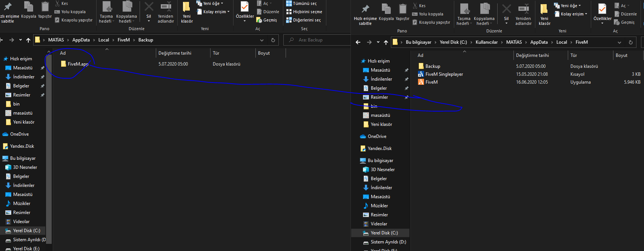The image size is (644, 251).
Task: Click Bu bilgisayar breadcrumb in right window
Action: pyautogui.click(x=418, y=42)
